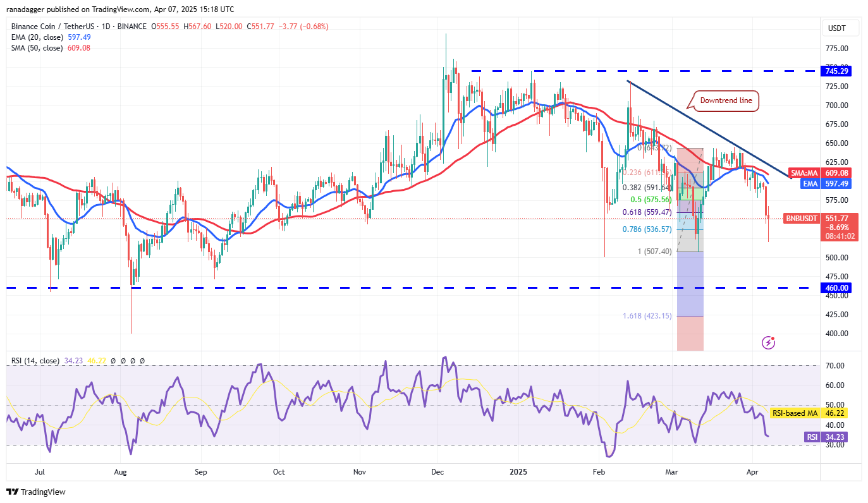Select the blue 460.00 price tag

[x=836, y=288]
